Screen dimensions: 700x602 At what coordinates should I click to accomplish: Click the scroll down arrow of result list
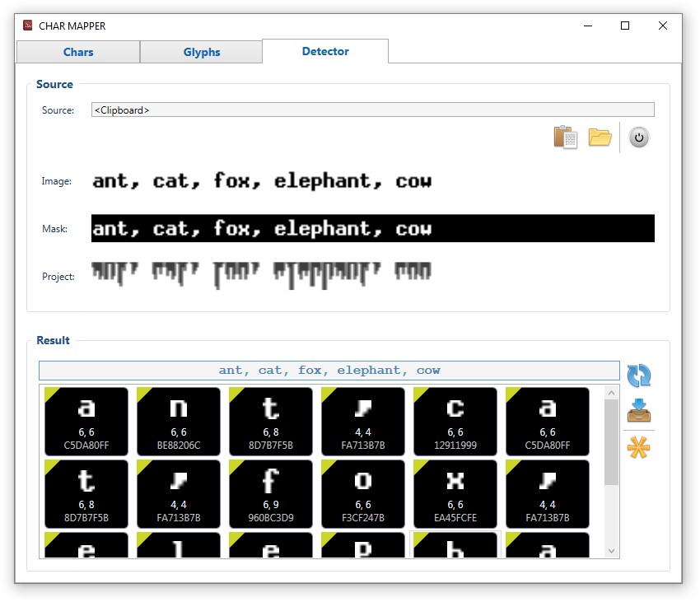[x=612, y=551]
